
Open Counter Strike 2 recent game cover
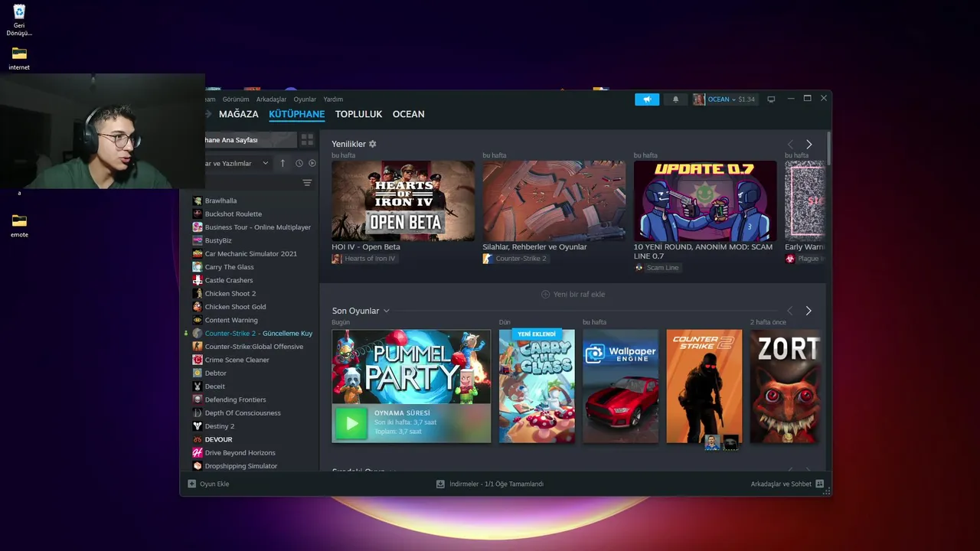pyautogui.click(x=704, y=386)
